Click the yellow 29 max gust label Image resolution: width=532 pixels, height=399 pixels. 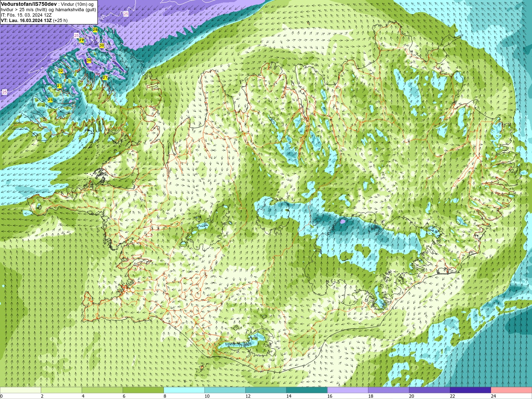coord(81,40)
